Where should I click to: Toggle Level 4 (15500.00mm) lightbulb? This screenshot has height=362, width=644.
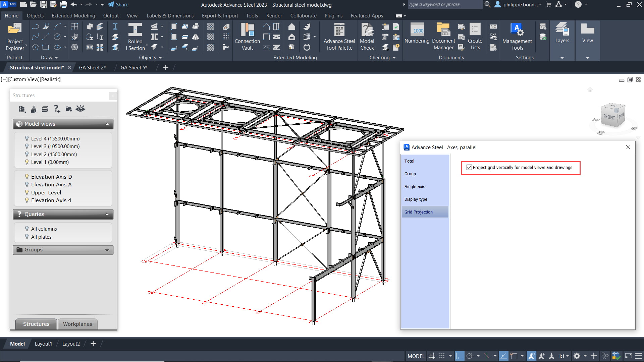(27, 138)
